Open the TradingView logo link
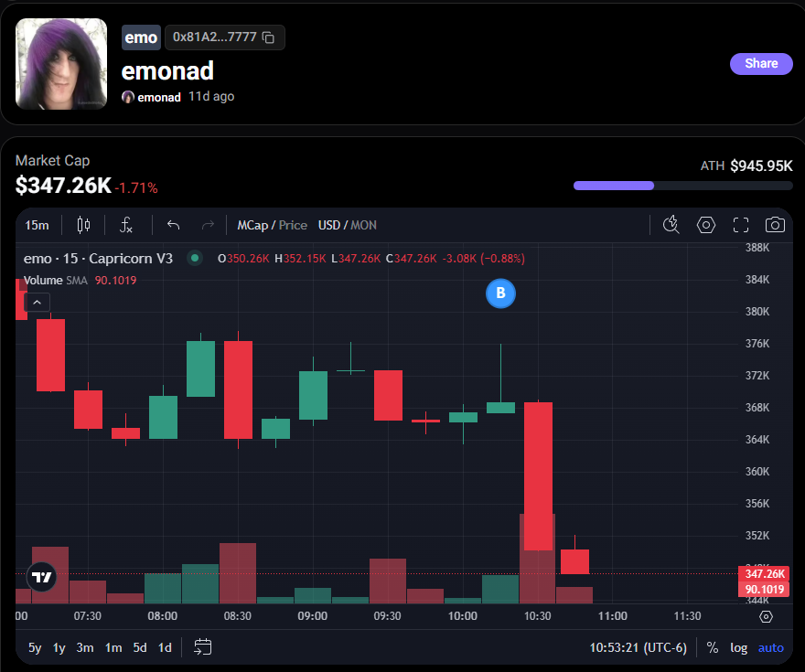The height and width of the screenshot is (672, 805). coord(41,577)
